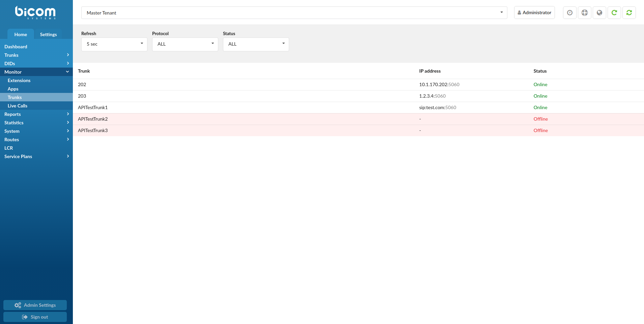Open the lifebuoy help icon
This screenshot has width=644, height=324.
pos(584,13)
